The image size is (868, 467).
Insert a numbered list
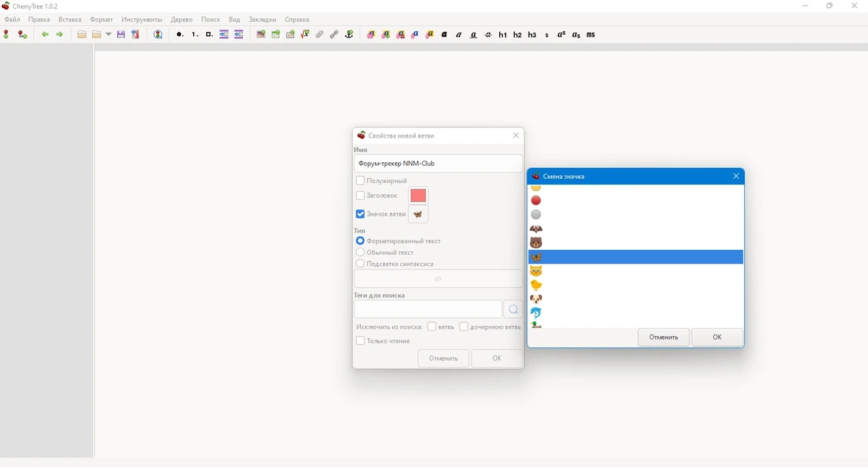[x=195, y=35]
